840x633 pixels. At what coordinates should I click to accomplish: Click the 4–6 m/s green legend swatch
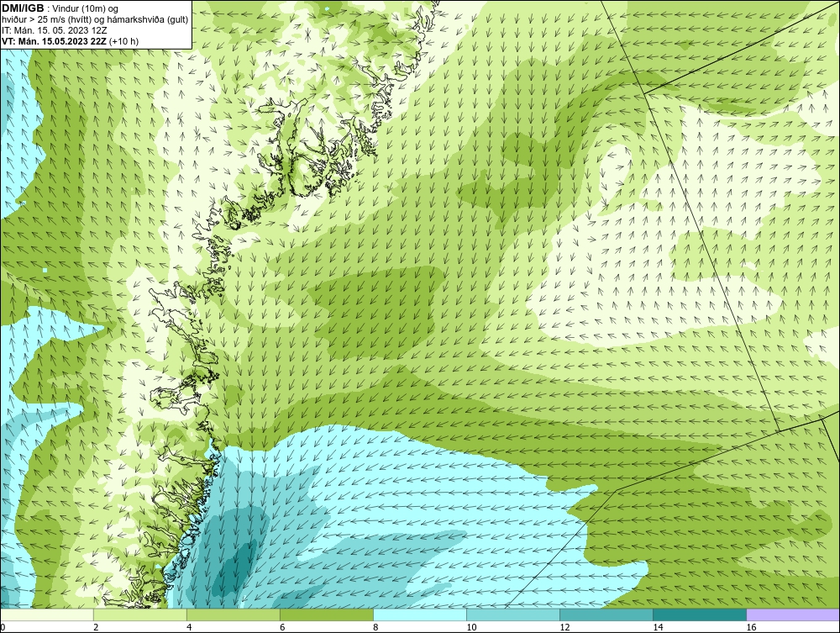point(233,615)
